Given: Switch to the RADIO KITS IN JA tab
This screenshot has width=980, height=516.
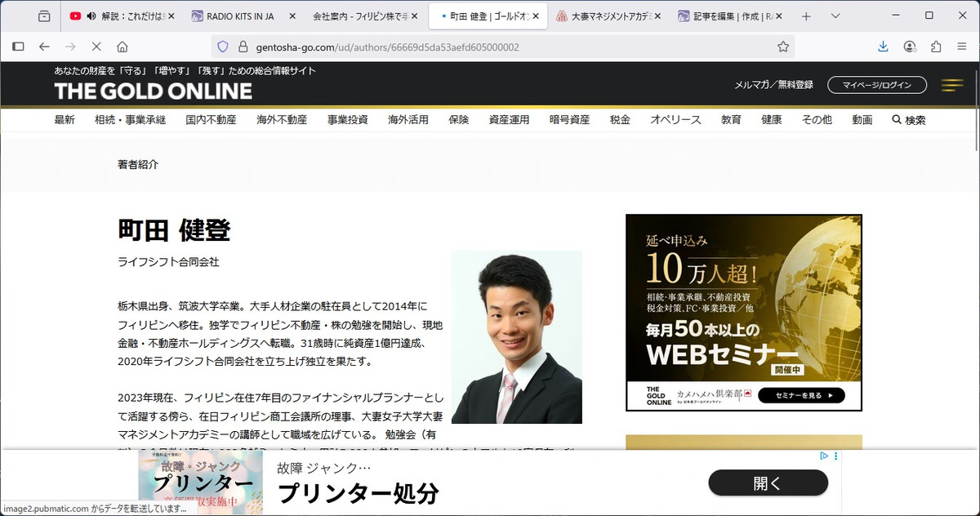Looking at the screenshot, I should click(x=239, y=16).
